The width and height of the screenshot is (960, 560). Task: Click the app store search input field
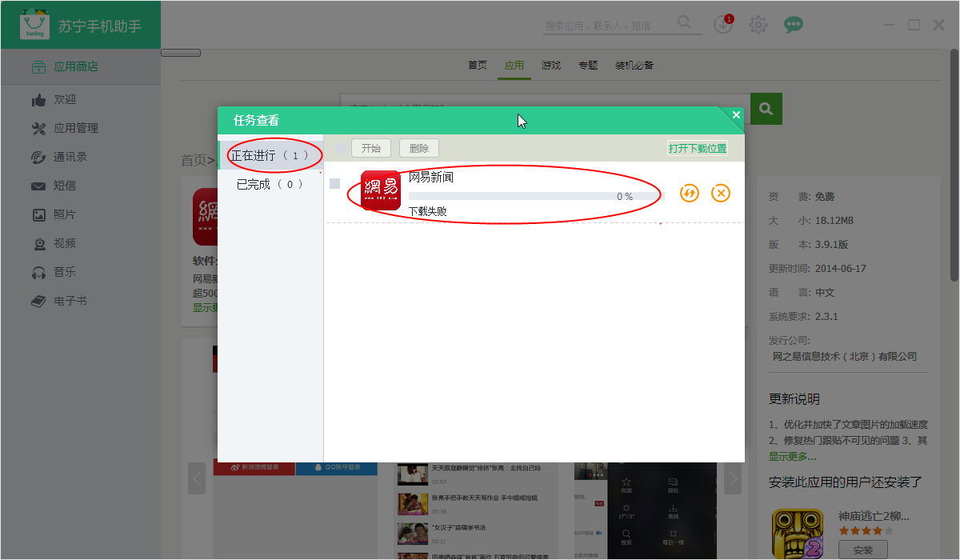[x=546, y=108]
